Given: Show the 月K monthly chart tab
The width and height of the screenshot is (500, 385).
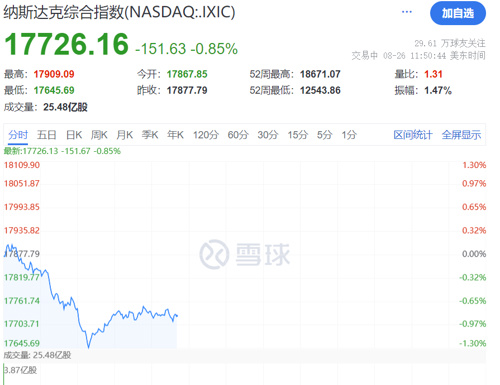Looking at the screenshot, I should 125,135.
